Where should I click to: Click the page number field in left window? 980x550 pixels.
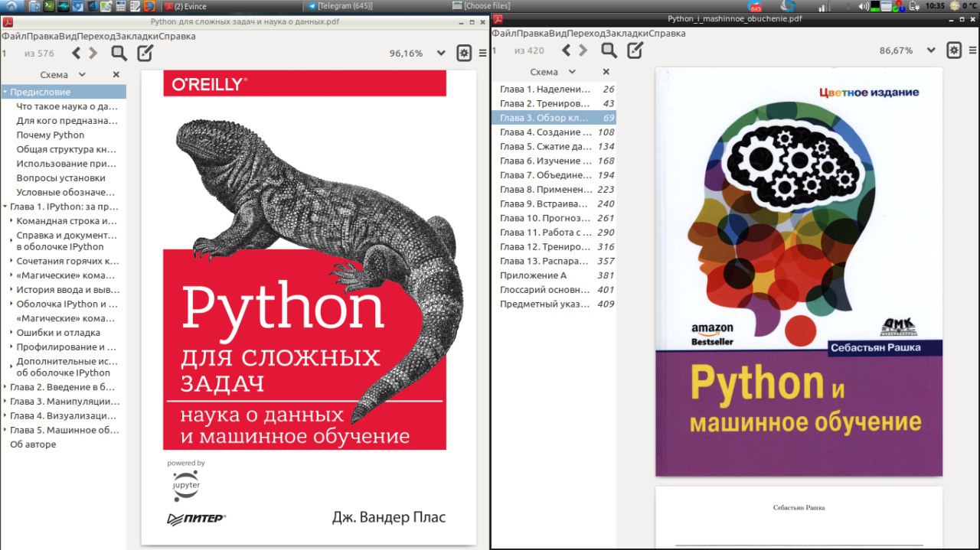tap(11, 54)
